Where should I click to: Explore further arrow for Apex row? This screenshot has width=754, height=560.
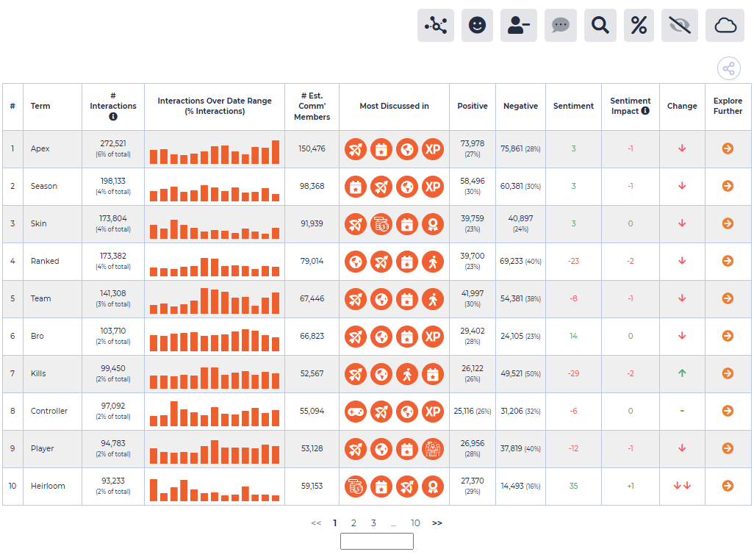pyautogui.click(x=728, y=148)
